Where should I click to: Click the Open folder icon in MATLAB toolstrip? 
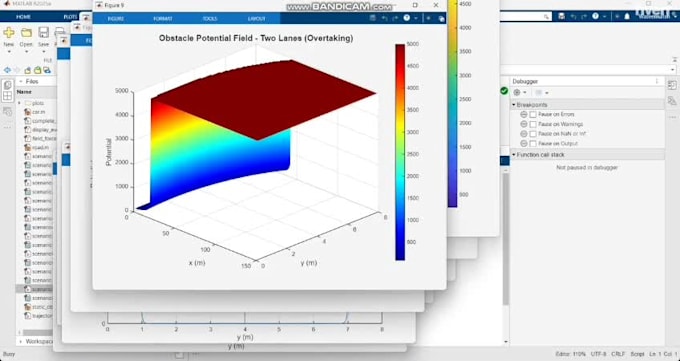tap(26, 33)
